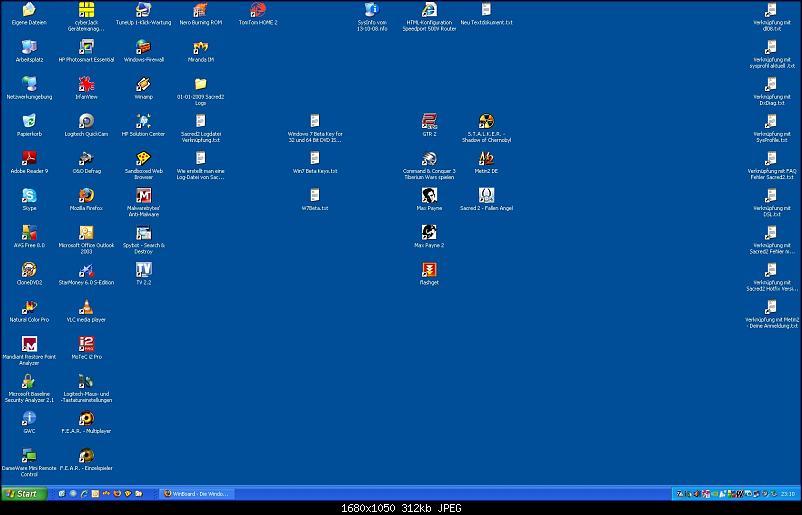Open HTML-Konfiguration Speedport Router shortcut
The image size is (802, 515).
(429, 10)
